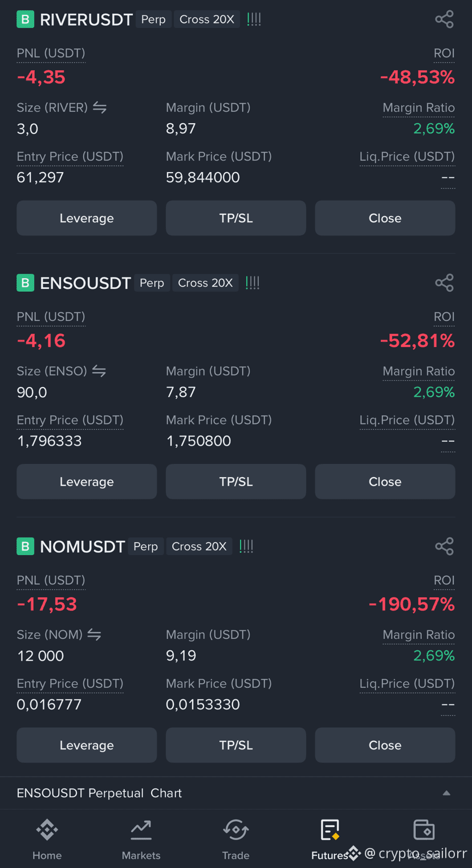Share the NOMUSDT position
Image resolution: width=472 pixels, height=868 pixels.
pyautogui.click(x=444, y=546)
